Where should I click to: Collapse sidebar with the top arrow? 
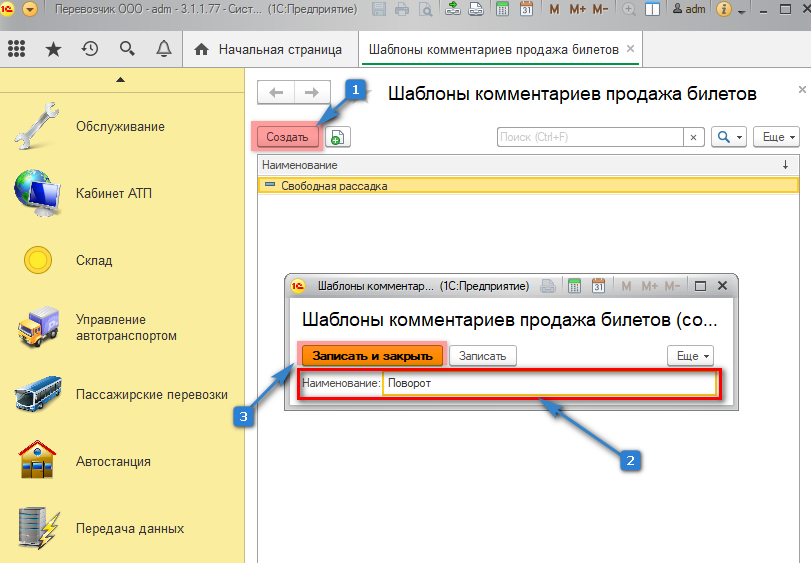click(121, 79)
